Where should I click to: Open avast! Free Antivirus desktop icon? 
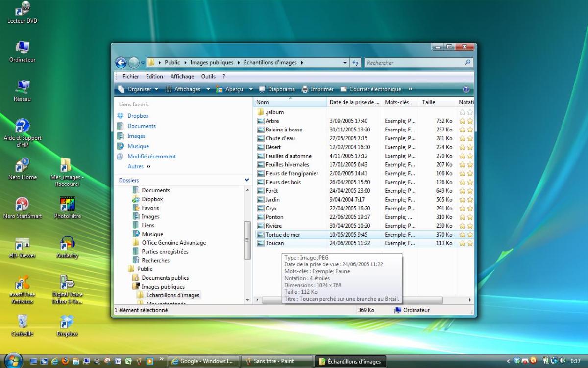pos(22,289)
